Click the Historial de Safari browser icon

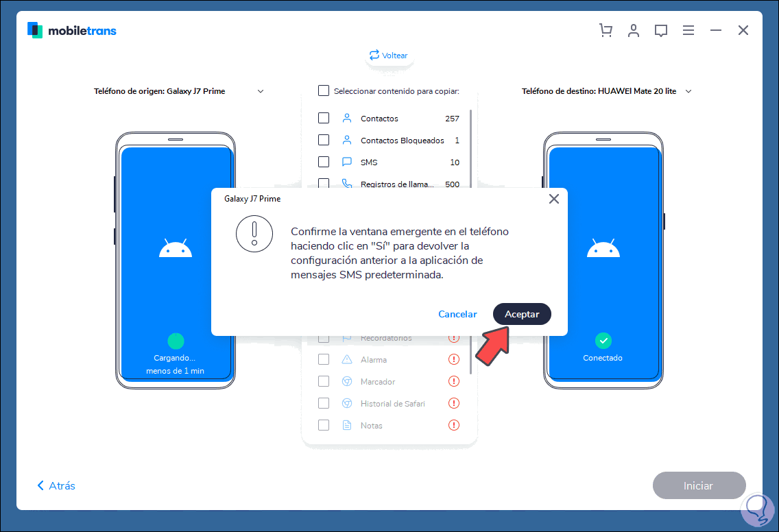[x=347, y=403]
